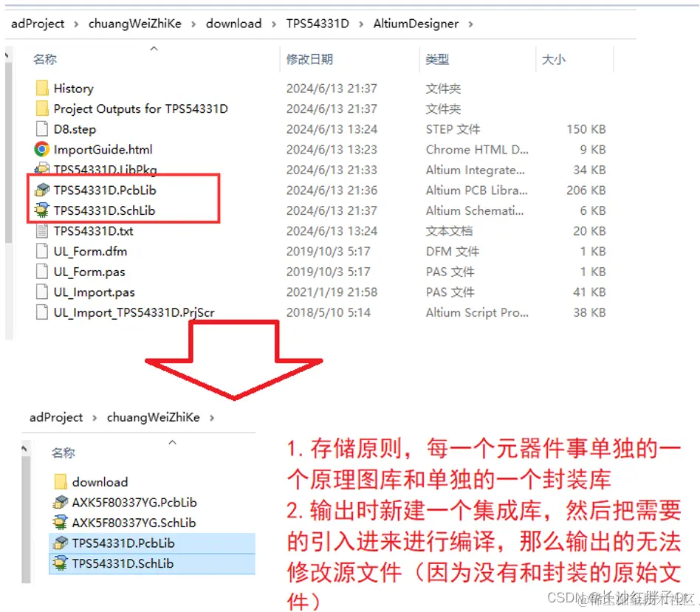
Task: Sort by 名称 column in lower window
Action: pyautogui.click(x=64, y=453)
